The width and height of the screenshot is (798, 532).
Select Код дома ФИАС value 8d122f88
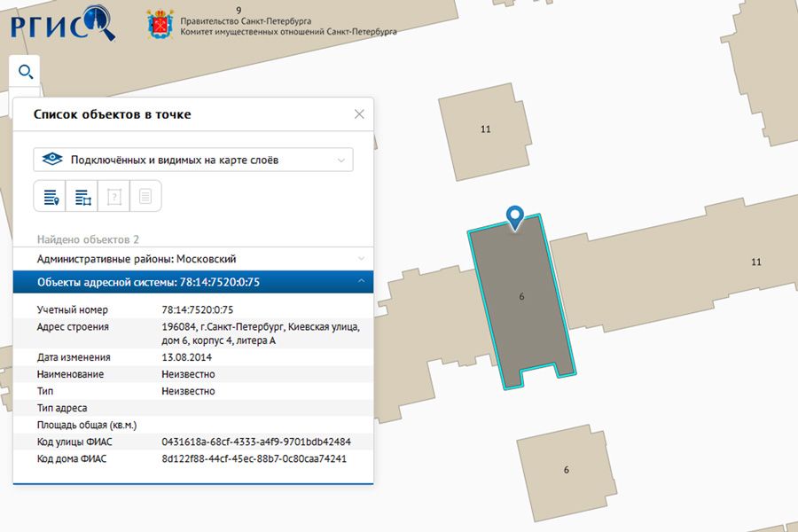254,458
